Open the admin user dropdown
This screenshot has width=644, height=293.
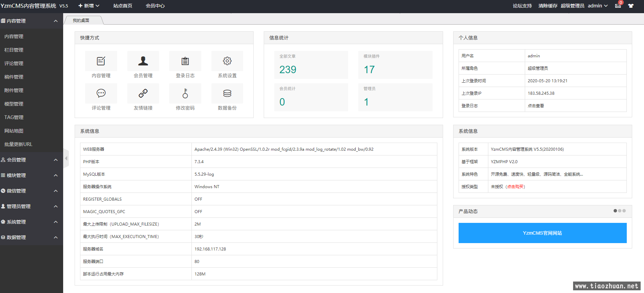pos(598,6)
